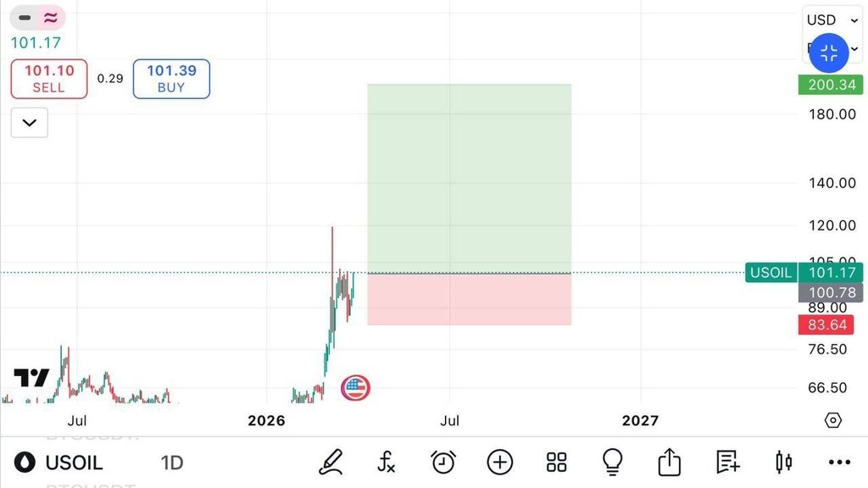Toggle the pink approximate-sign segment
The image size is (868, 488).
(x=51, y=17)
